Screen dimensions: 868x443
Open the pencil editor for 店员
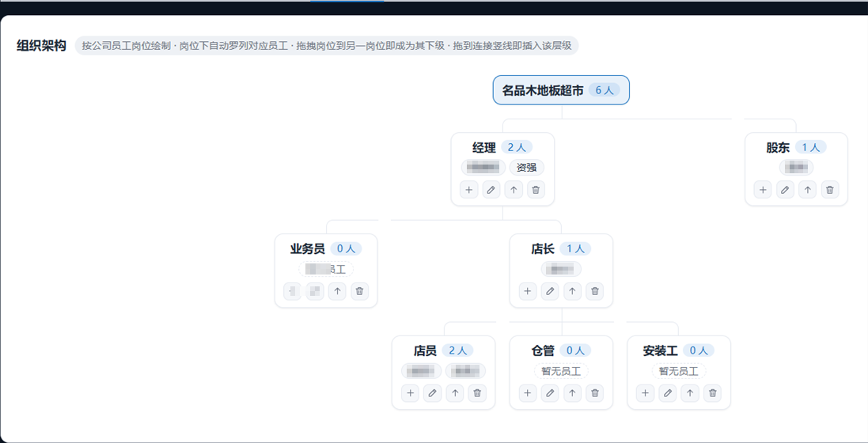pyautogui.click(x=432, y=393)
